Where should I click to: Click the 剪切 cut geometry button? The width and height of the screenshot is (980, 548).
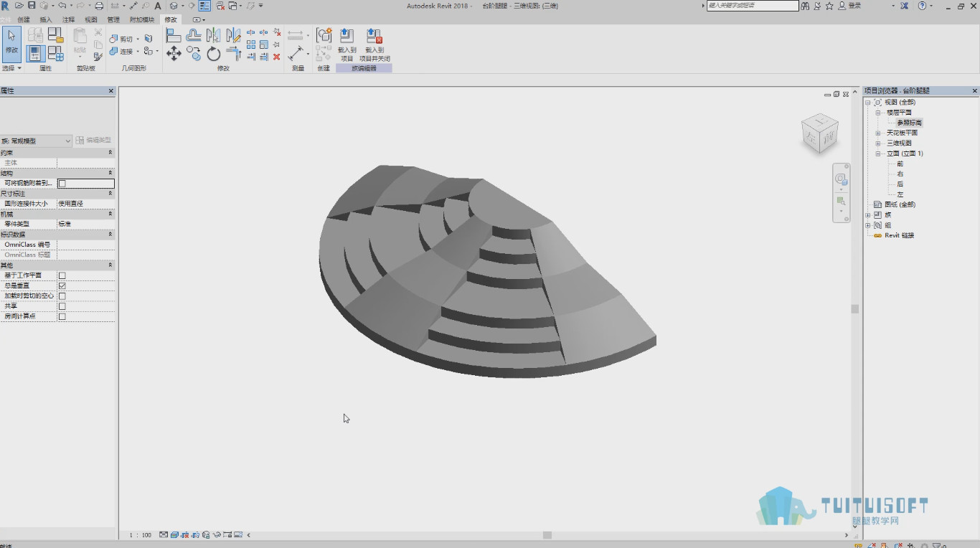(x=122, y=39)
